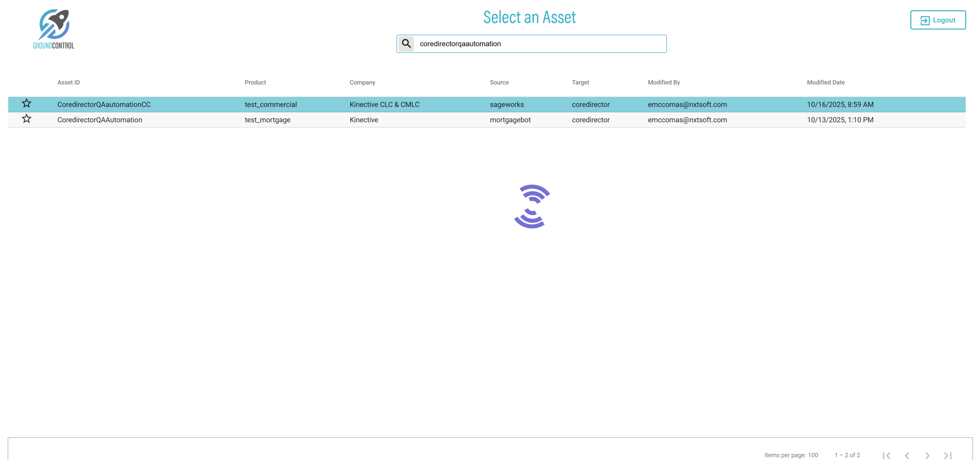Jump to the last page
980x460 pixels.
pyautogui.click(x=948, y=455)
